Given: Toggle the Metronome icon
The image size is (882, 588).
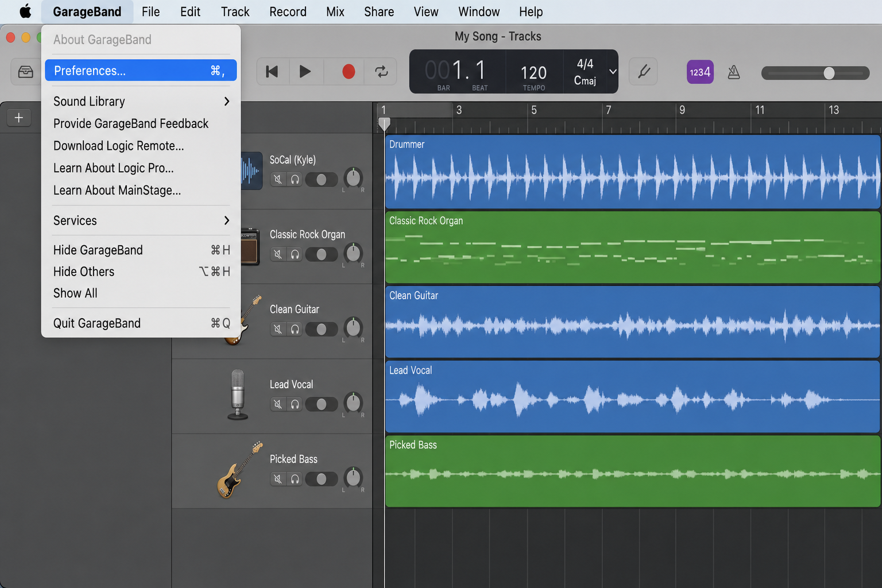Looking at the screenshot, I should pos(733,72).
